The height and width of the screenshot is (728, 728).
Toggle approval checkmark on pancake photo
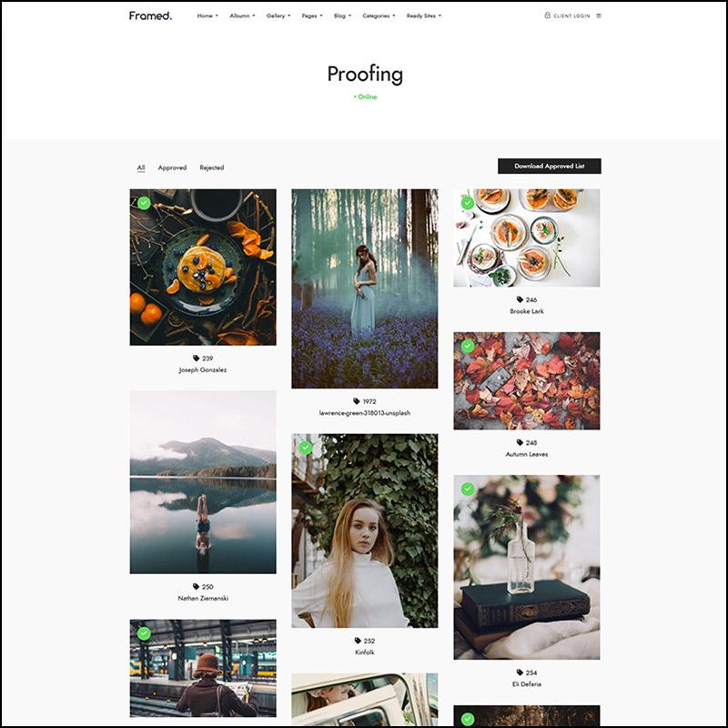[144, 203]
